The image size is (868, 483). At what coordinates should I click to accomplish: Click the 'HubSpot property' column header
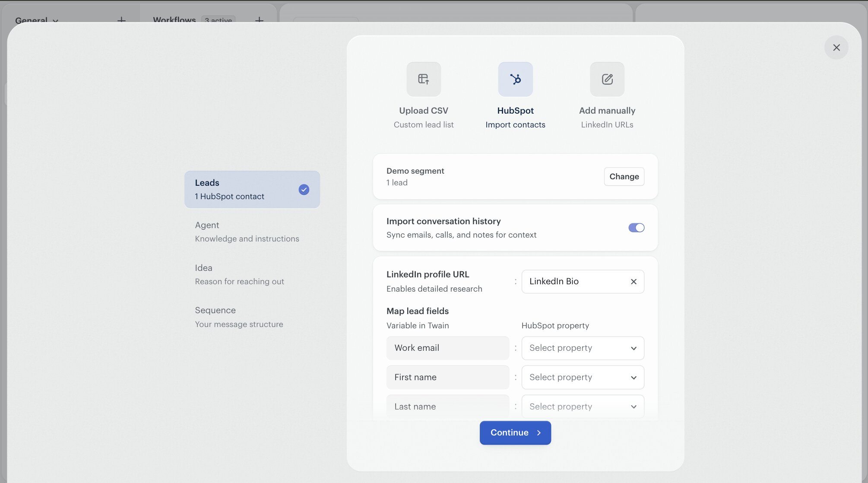point(555,326)
